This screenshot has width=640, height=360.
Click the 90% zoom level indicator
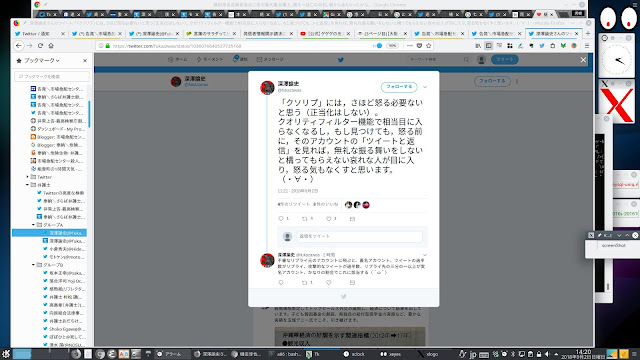pyautogui.click(x=392, y=46)
